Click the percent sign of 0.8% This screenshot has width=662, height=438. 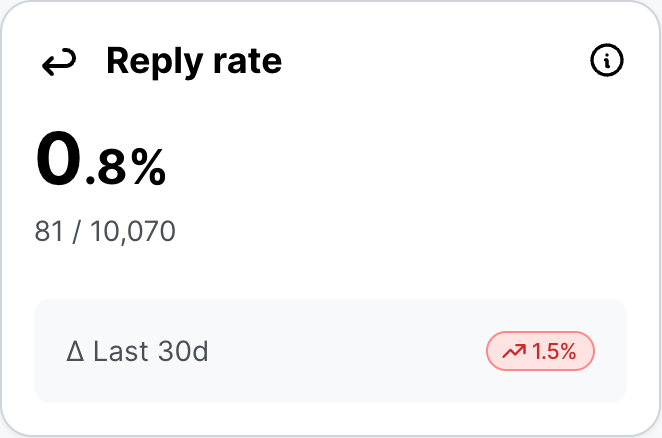pos(147,170)
